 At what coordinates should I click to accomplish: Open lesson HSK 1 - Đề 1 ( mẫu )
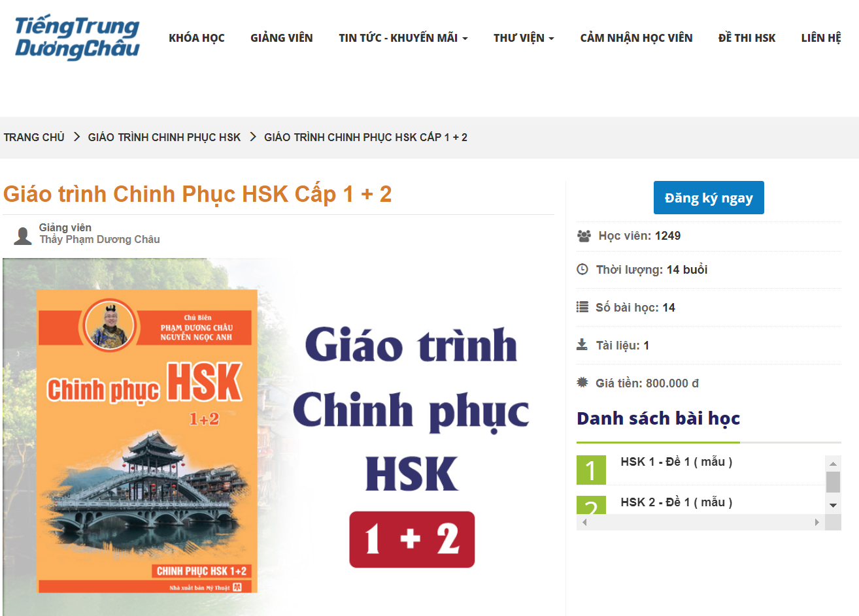click(677, 462)
